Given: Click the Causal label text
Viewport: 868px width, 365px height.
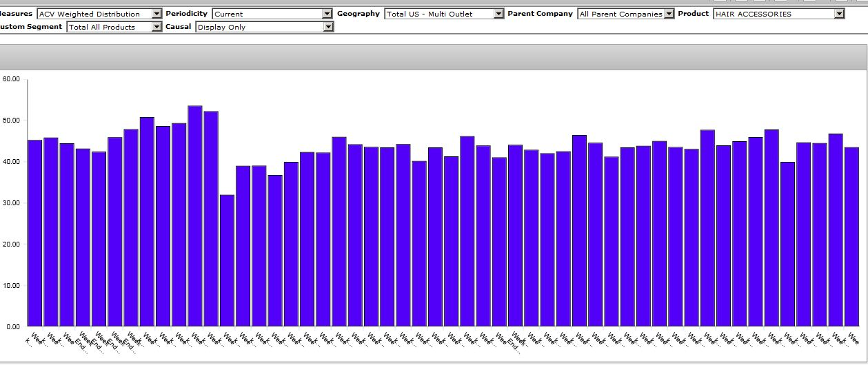Looking at the screenshot, I should tap(178, 27).
